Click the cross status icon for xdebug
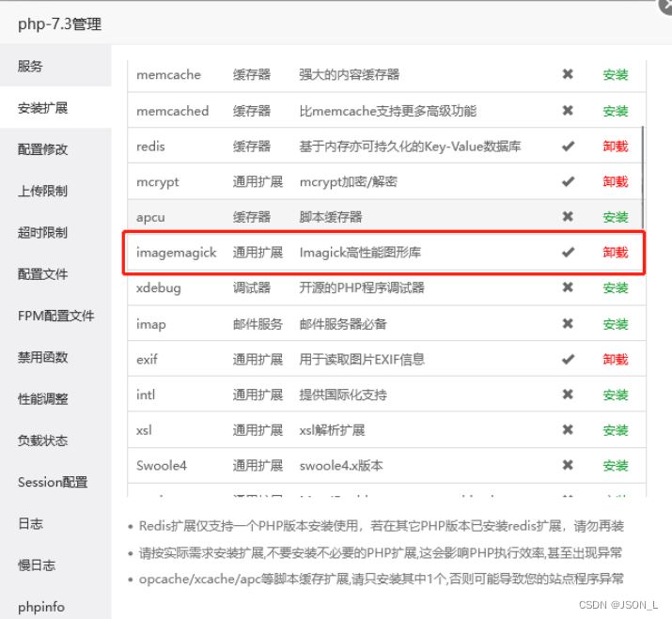 pyautogui.click(x=568, y=287)
